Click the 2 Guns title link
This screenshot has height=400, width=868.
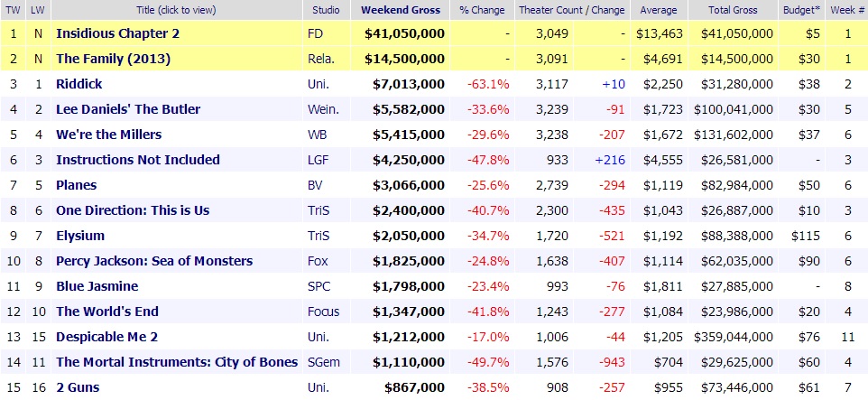pyautogui.click(x=78, y=387)
